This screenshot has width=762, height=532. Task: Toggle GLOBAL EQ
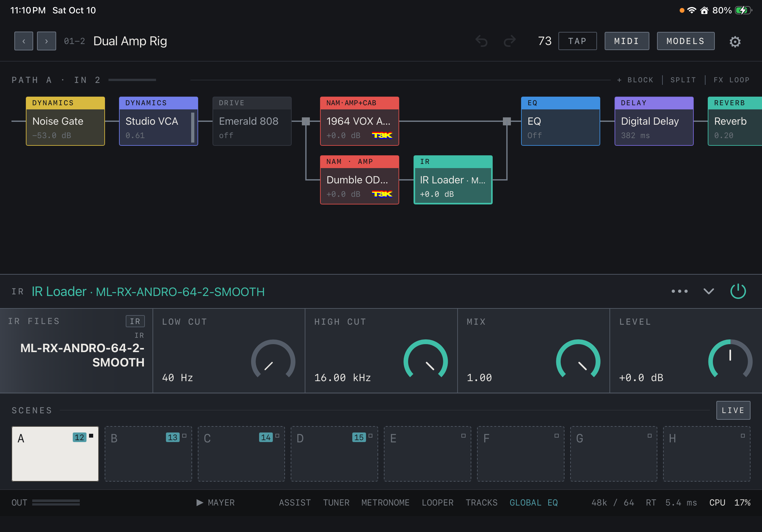[x=534, y=503]
